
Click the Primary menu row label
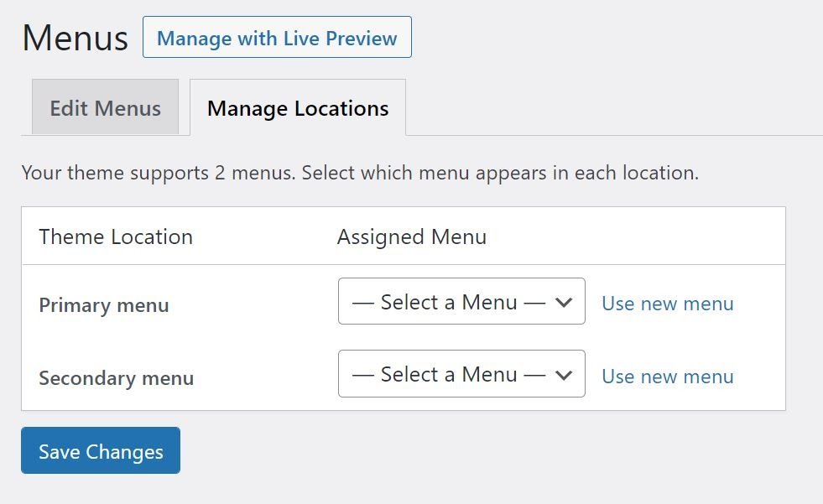point(103,305)
